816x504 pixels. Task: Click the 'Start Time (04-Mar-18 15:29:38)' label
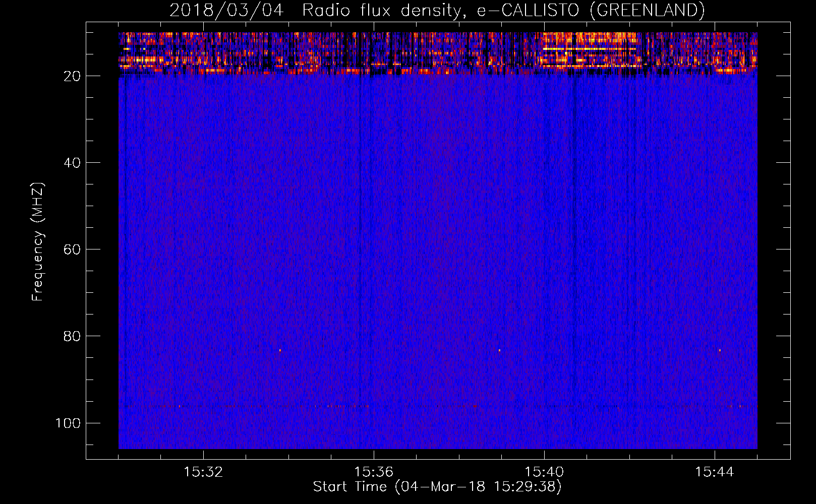pos(437,487)
